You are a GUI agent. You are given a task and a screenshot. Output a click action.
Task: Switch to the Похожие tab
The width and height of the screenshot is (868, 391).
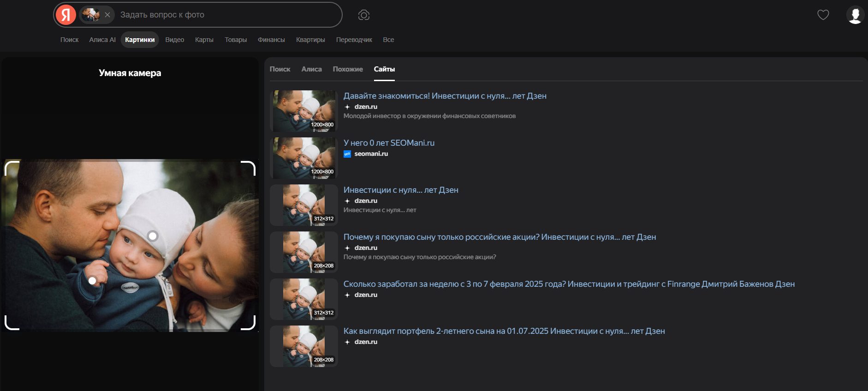pos(348,69)
